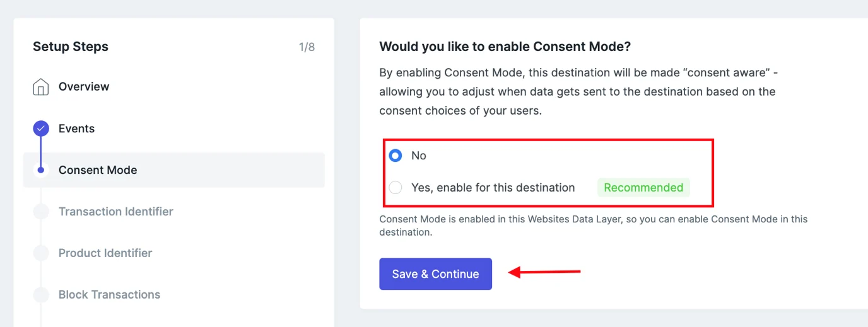Go to the Events step
Image resolution: width=868 pixels, height=327 pixels.
pos(76,129)
